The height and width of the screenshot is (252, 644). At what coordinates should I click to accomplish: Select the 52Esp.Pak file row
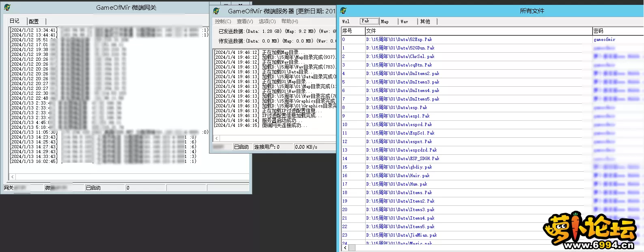(x=492, y=39)
